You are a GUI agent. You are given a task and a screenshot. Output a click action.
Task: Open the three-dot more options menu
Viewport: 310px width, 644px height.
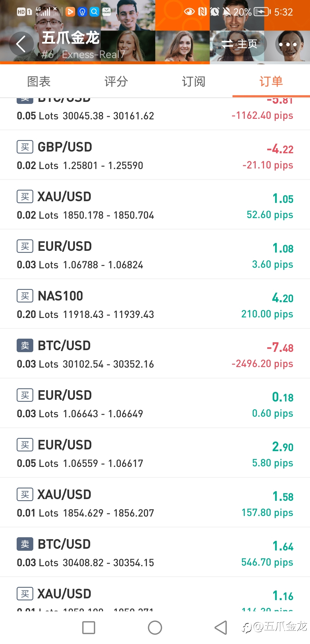pos(288,44)
